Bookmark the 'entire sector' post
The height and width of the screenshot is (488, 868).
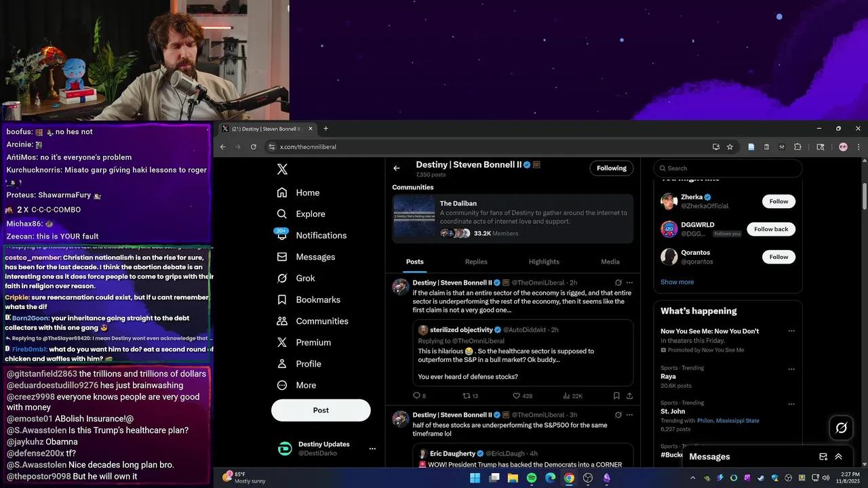click(616, 396)
